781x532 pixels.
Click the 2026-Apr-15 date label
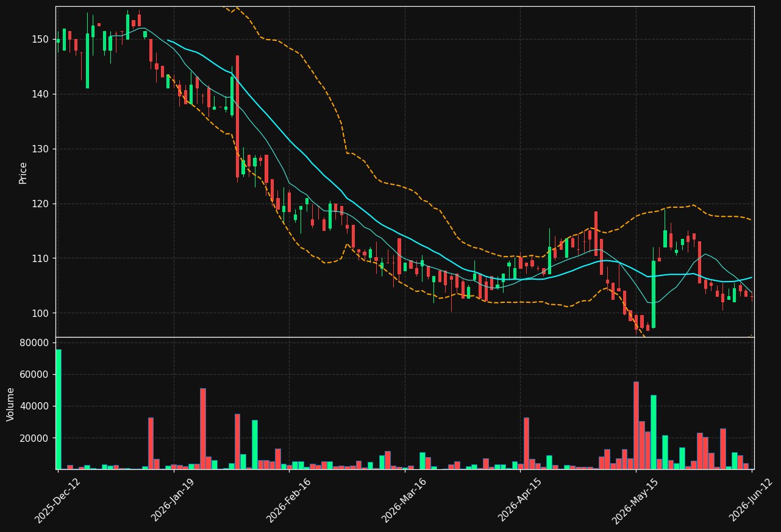click(x=520, y=500)
